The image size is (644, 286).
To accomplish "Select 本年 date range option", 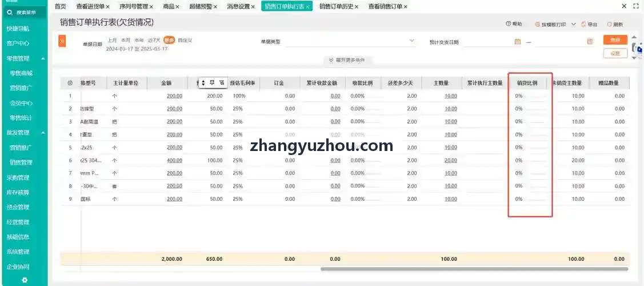I will tap(139, 40).
